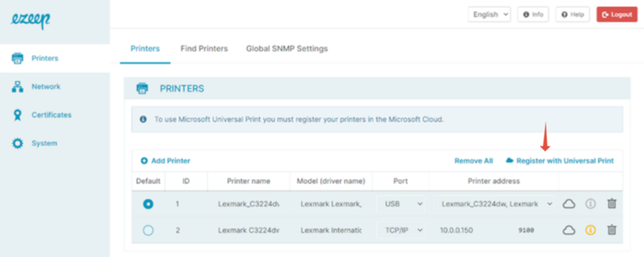Click Add Printer link
This screenshot has height=257, width=644.
point(165,161)
